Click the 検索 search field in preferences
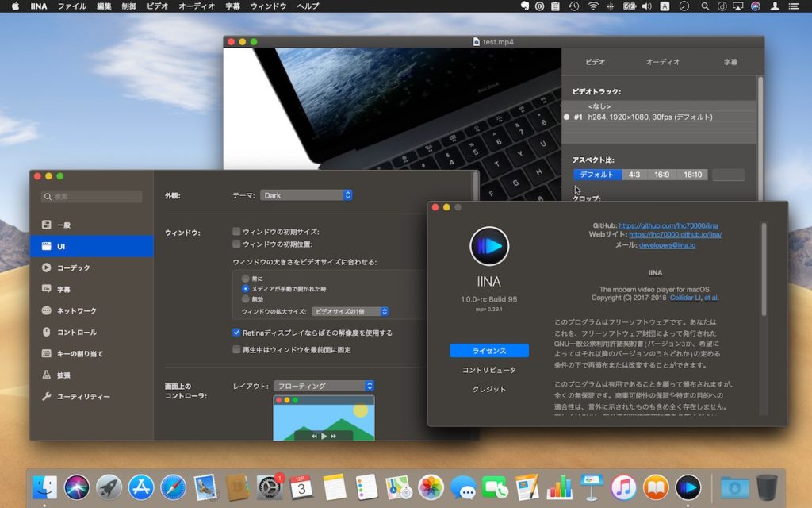The height and width of the screenshot is (508, 812). pos(92,196)
